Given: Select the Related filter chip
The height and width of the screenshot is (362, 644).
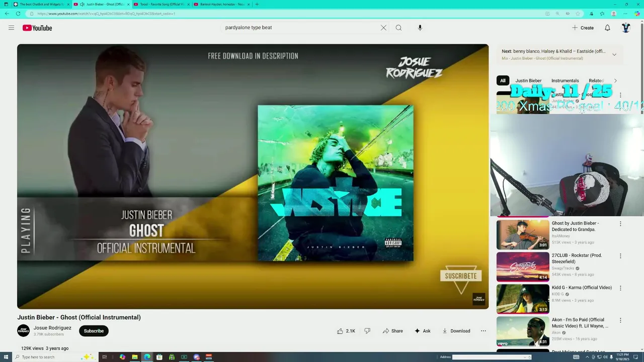Looking at the screenshot, I should pos(596,80).
